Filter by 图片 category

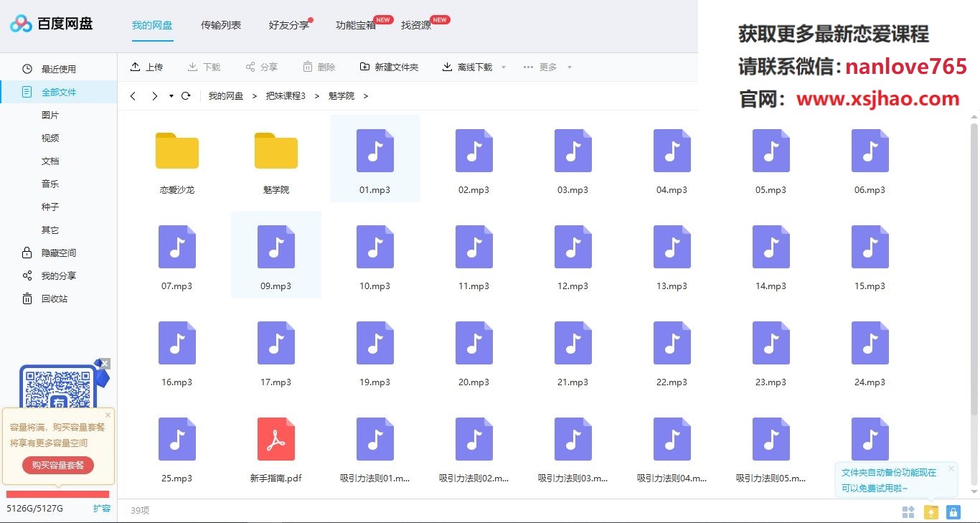pos(50,115)
